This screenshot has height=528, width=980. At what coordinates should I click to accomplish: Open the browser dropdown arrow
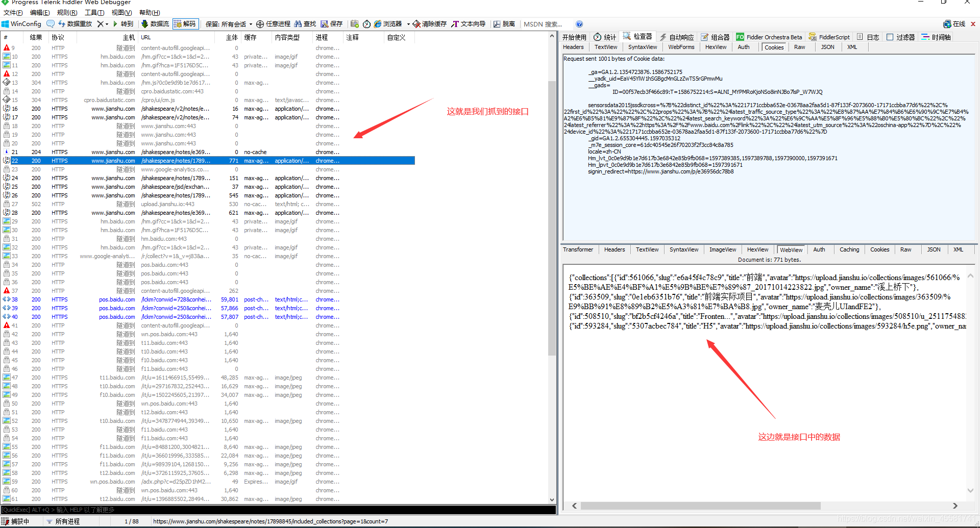coord(408,24)
